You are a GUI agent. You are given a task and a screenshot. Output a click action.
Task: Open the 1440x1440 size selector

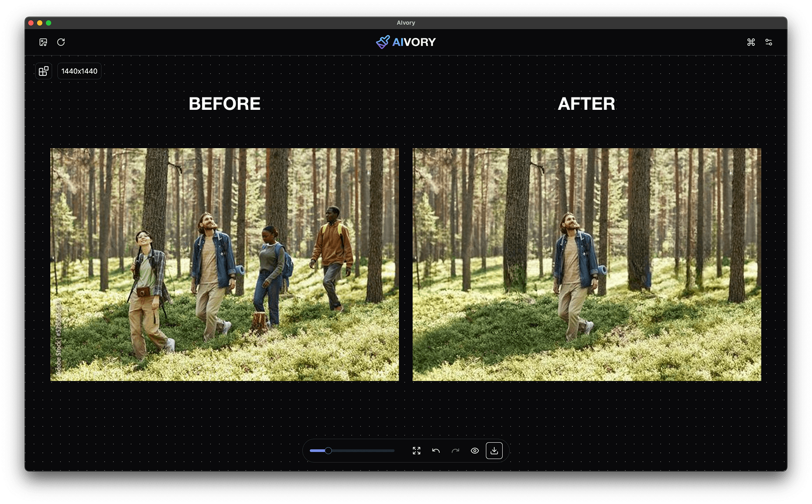79,71
